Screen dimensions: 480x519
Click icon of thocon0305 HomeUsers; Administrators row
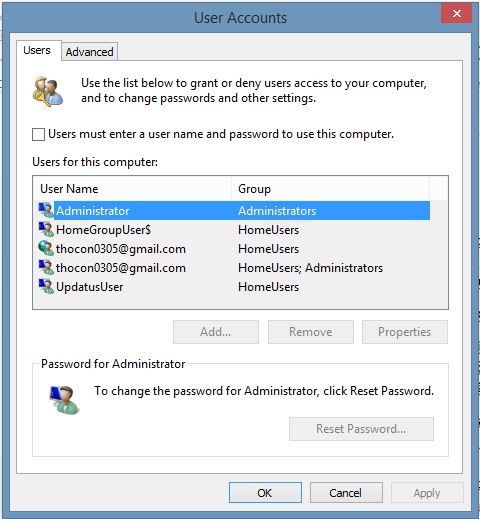[46, 267]
